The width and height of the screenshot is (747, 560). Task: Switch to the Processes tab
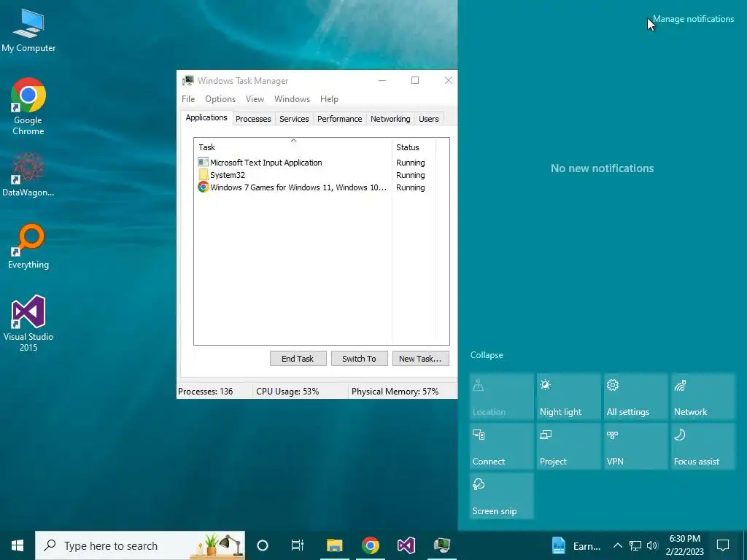point(253,119)
